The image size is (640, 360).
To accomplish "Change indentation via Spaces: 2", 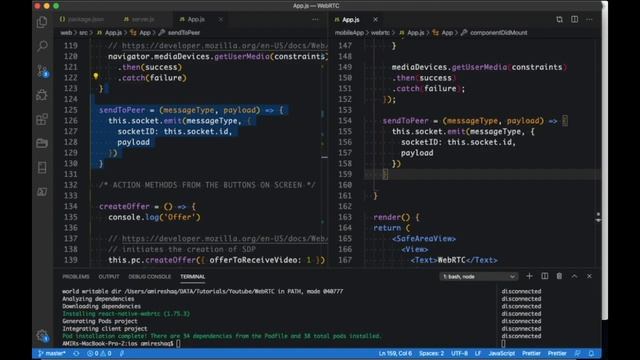I will point(431,353).
